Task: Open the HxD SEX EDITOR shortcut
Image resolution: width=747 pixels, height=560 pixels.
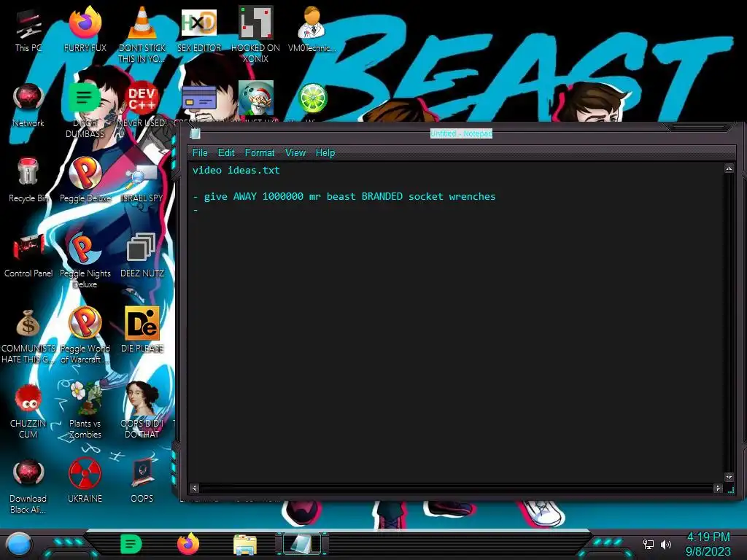Action: click(199, 30)
